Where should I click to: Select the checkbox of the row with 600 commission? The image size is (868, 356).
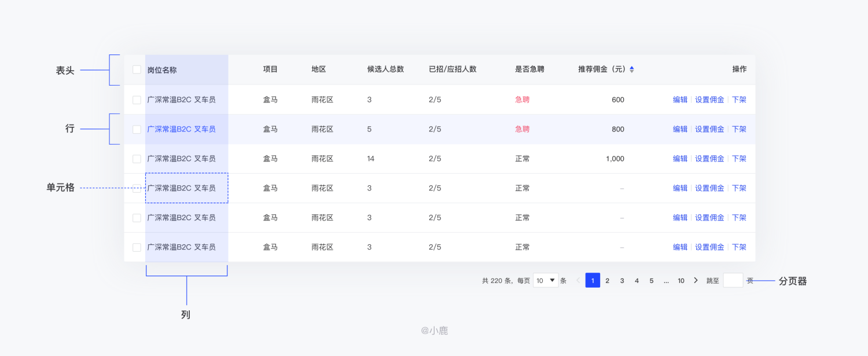[137, 100]
